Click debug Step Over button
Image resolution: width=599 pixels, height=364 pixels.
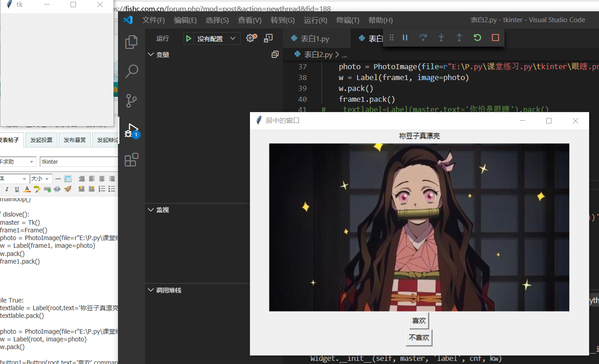tap(423, 38)
